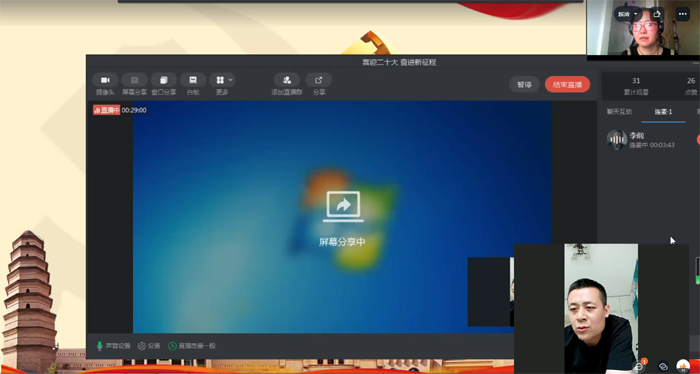Click the window title 喜迎二十大 奋进新征程
The image size is (700, 374).
399,62
